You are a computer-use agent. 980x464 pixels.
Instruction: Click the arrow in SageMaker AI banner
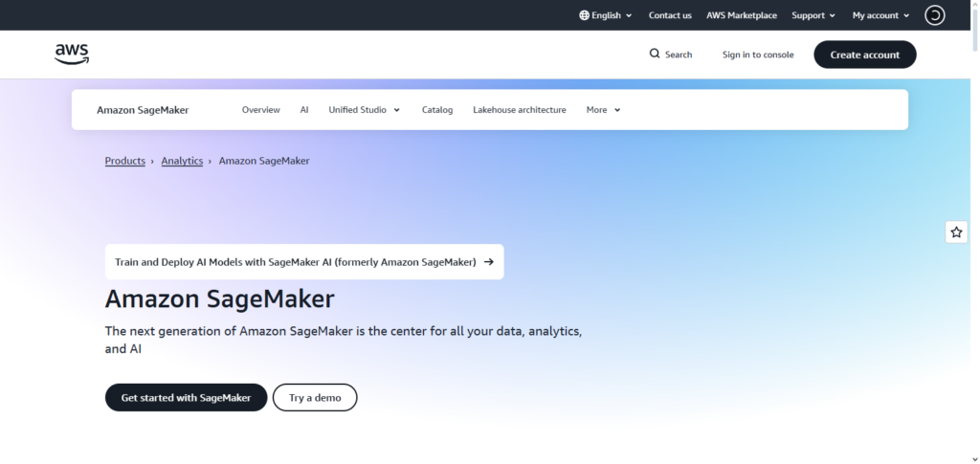click(x=489, y=262)
